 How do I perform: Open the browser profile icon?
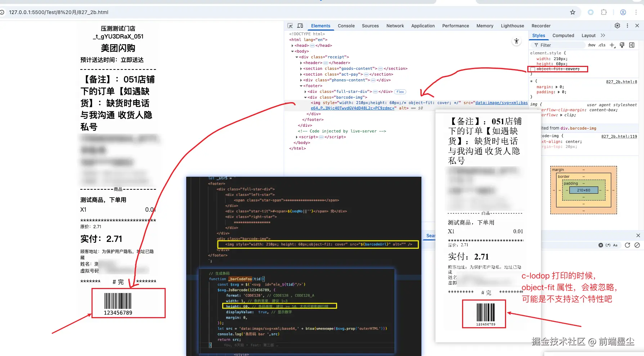[x=623, y=12]
